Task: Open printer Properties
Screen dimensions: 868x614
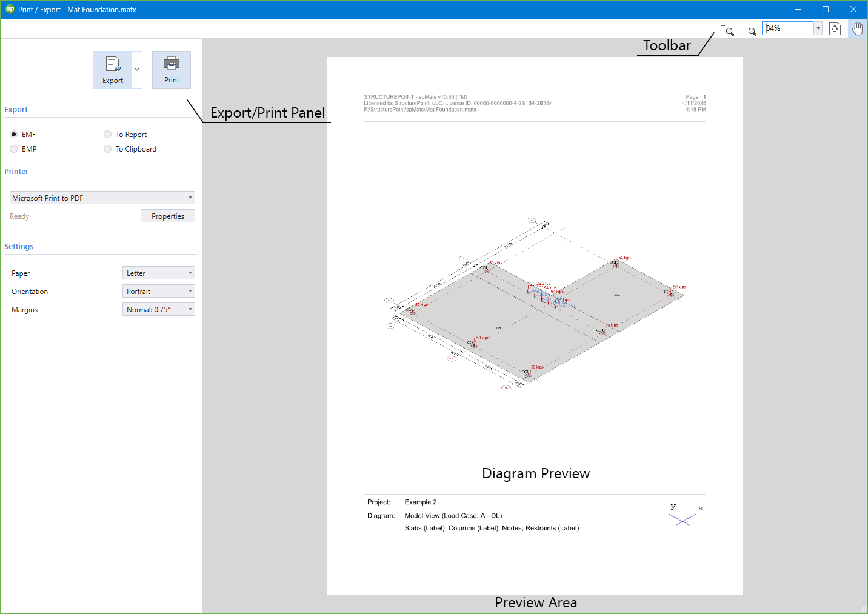Action: coord(168,216)
